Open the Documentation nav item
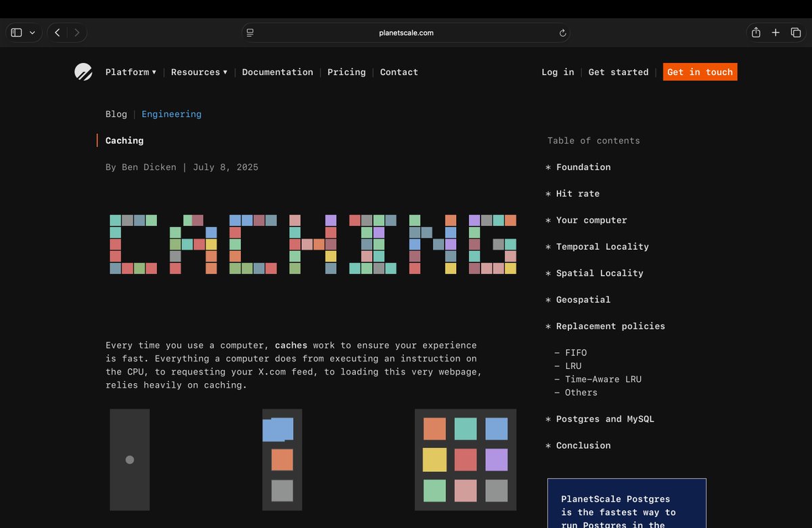The height and width of the screenshot is (528, 812). click(x=277, y=72)
